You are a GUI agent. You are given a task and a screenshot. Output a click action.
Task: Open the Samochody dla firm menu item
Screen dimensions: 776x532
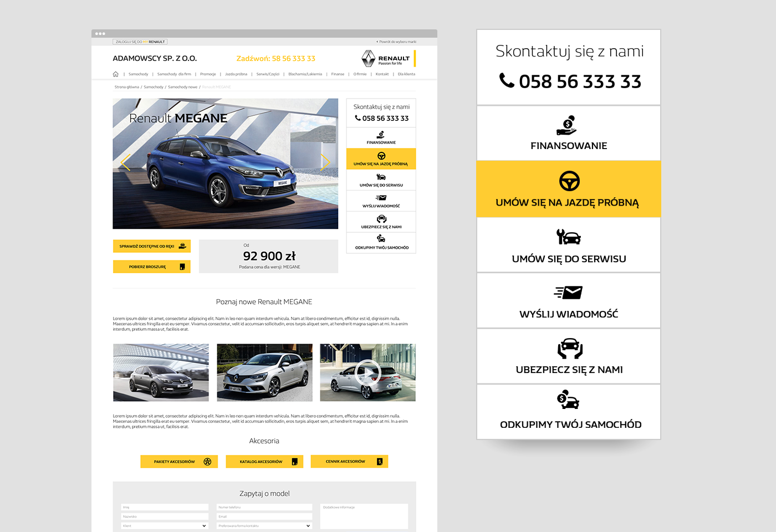(x=174, y=74)
